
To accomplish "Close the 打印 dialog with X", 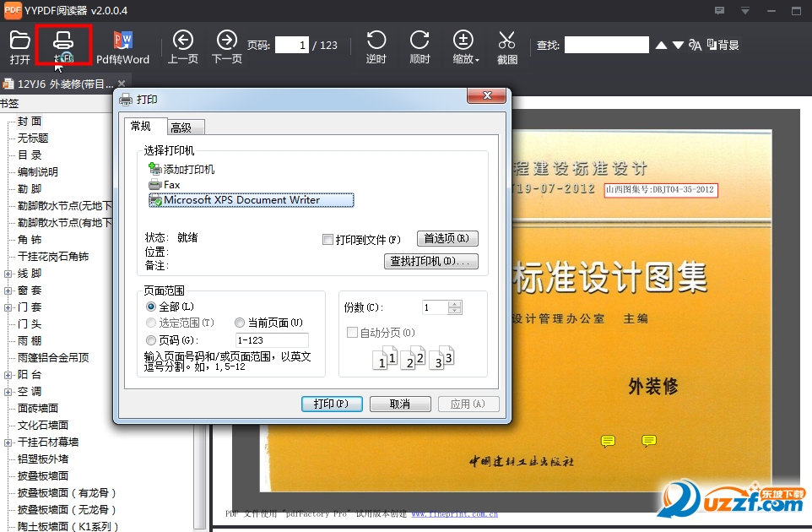I will pyautogui.click(x=487, y=95).
